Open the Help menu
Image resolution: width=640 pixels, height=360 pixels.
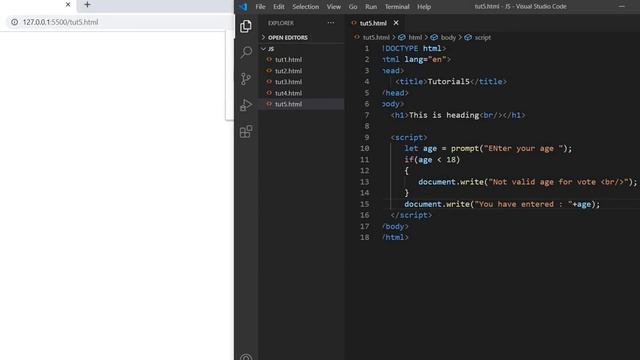tap(424, 7)
